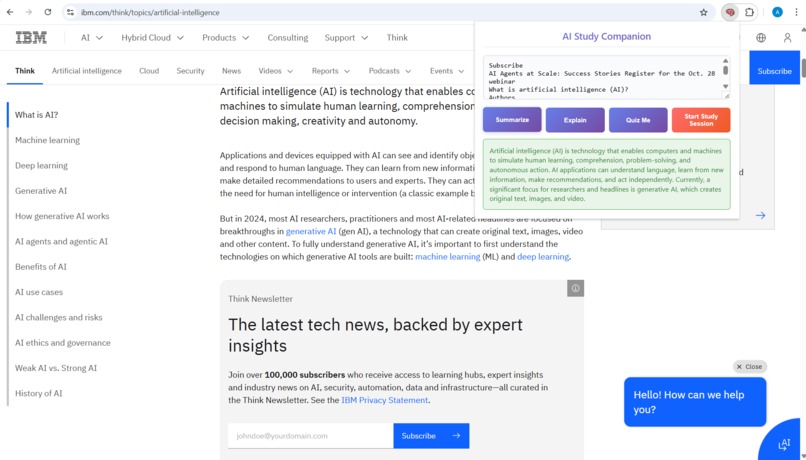Open the globe language selector icon
Viewport: 806px width, 460px height.
tap(761, 38)
